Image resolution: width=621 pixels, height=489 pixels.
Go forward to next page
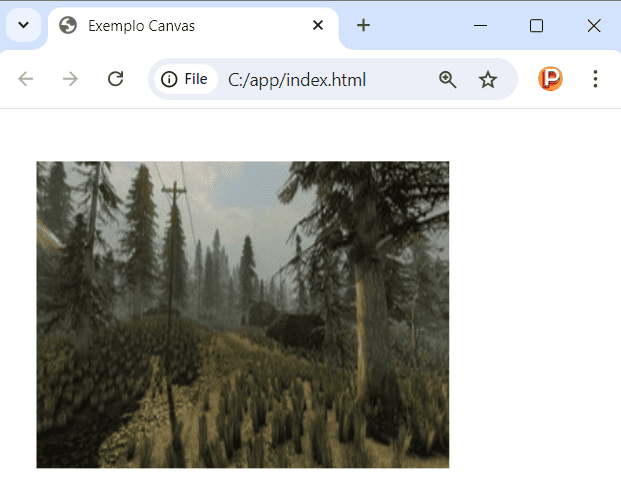(x=70, y=79)
